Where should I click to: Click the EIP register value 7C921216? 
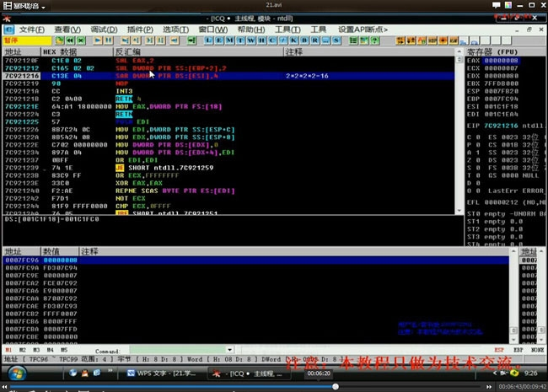coord(501,126)
